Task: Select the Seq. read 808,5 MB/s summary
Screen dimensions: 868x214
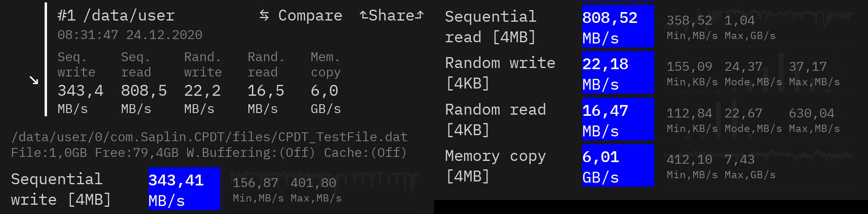Action: (x=143, y=83)
